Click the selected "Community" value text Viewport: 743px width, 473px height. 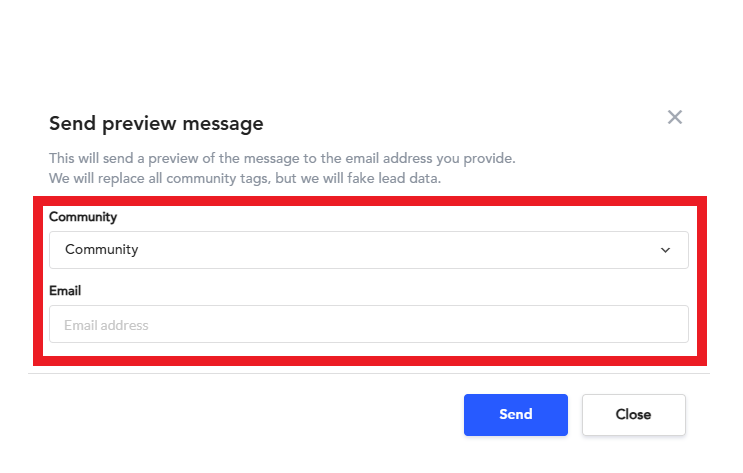tap(102, 250)
